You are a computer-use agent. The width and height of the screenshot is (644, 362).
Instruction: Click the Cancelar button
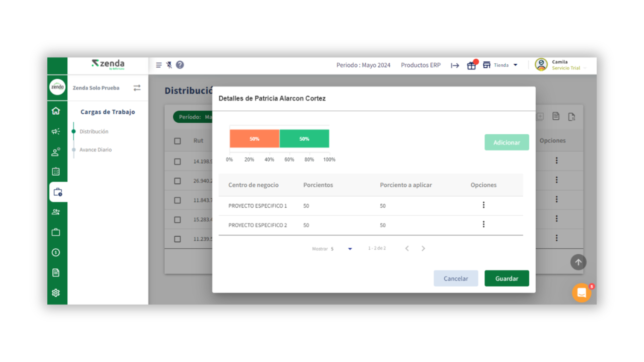[x=455, y=279]
